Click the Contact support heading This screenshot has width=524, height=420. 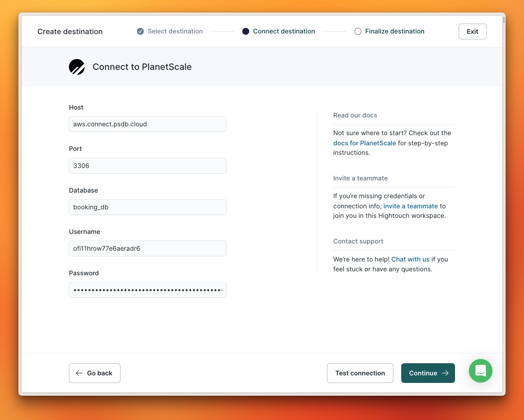point(358,241)
